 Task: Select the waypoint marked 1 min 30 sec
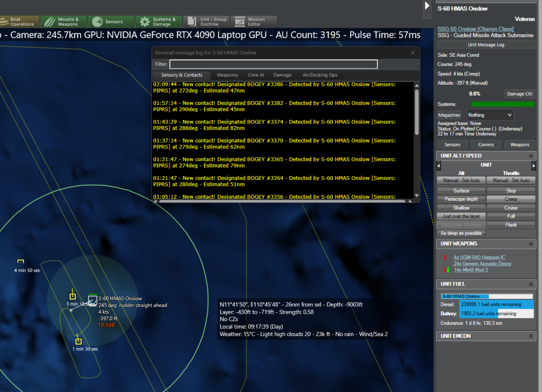(79, 341)
